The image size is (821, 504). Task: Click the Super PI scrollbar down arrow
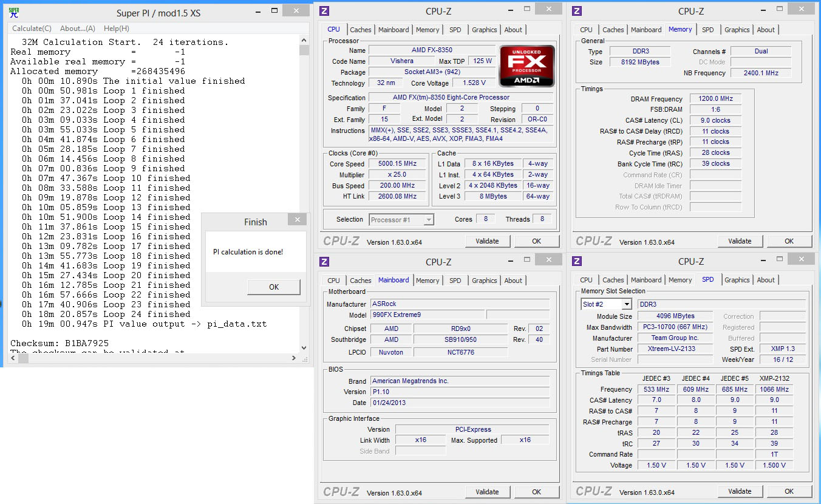(304, 348)
